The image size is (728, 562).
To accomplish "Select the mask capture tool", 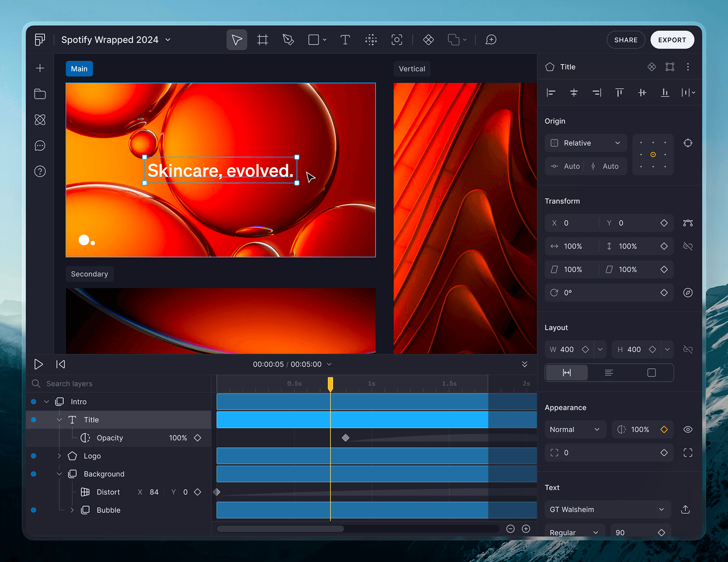I will coord(397,40).
